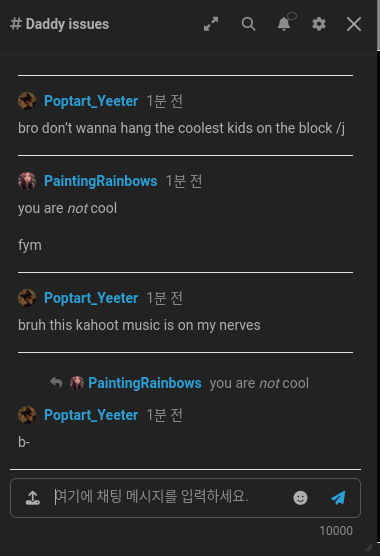Click the chat message input field

coord(170,496)
